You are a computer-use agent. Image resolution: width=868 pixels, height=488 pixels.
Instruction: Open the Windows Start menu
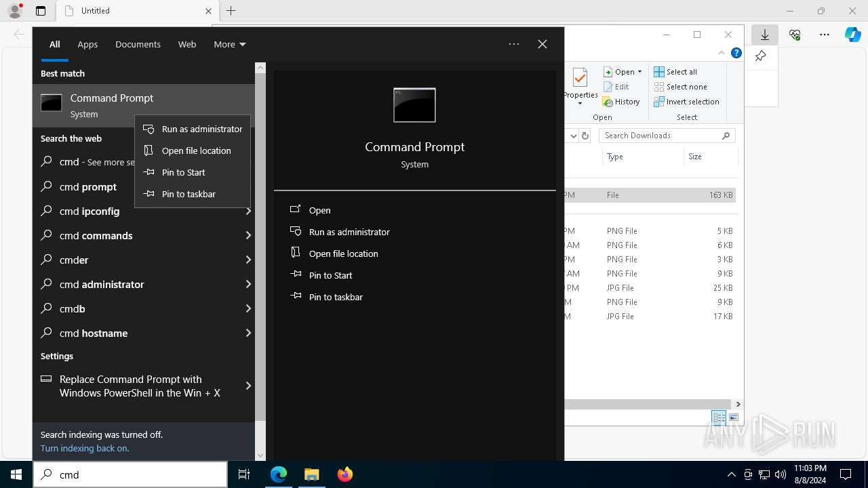[16, 474]
